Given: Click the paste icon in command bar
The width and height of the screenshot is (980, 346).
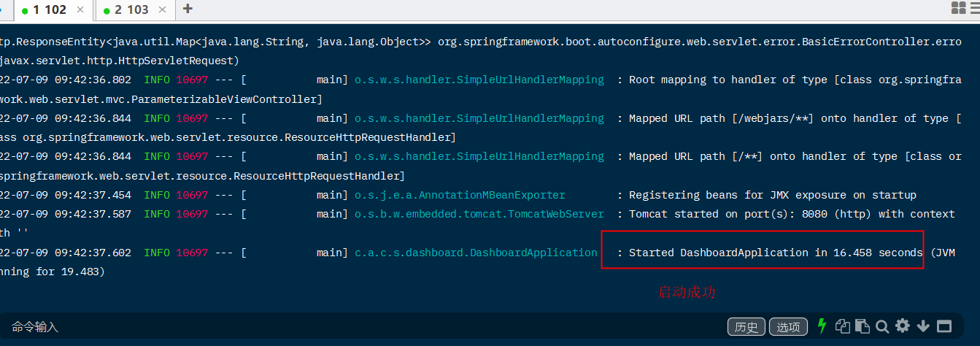Looking at the screenshot, I should click(862, 326).
